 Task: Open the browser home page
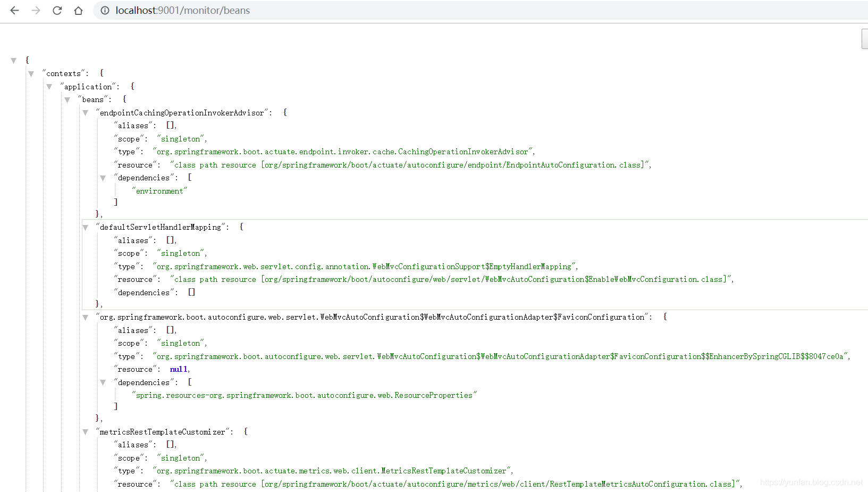coord(78,11)
